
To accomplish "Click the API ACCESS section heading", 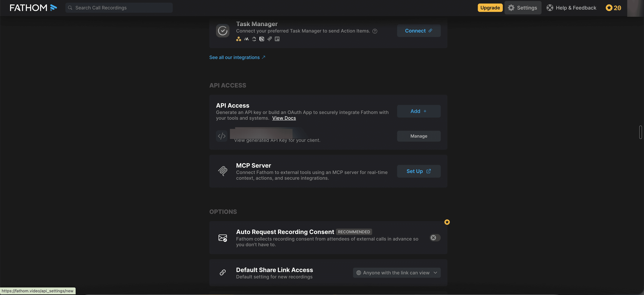I will [x=228, y=85].
